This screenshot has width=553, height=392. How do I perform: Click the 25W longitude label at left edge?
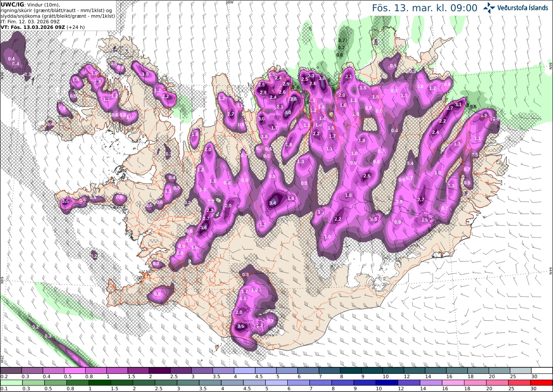pyautogui.click(x=2, y=359)
